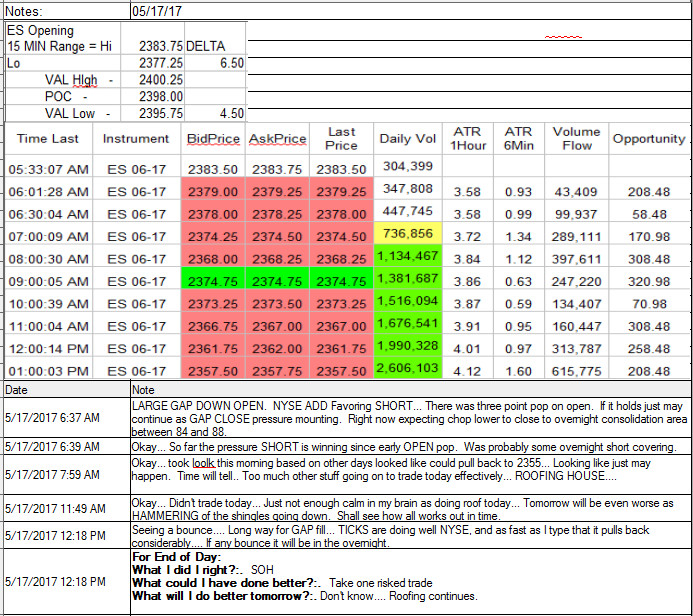The image size is (693, 616).
Task: Open the LARGE GAP DOWN OPEN note
Action: 409,418
